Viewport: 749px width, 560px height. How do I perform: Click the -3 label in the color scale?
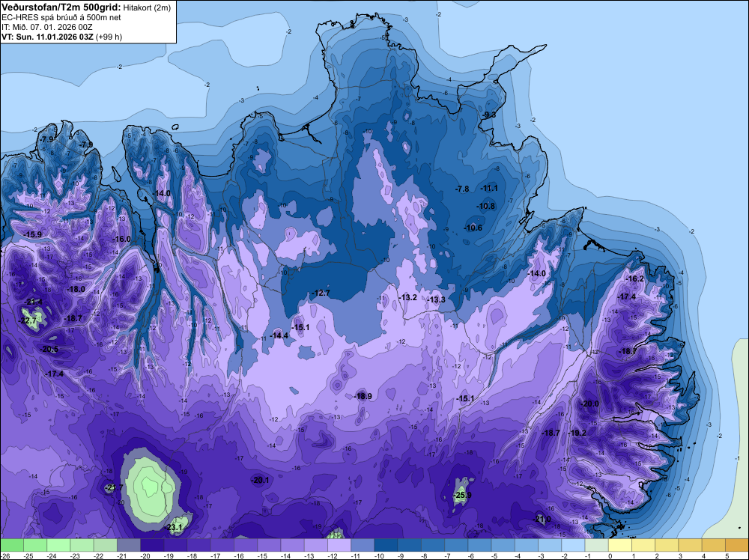(x=543, y=556)
